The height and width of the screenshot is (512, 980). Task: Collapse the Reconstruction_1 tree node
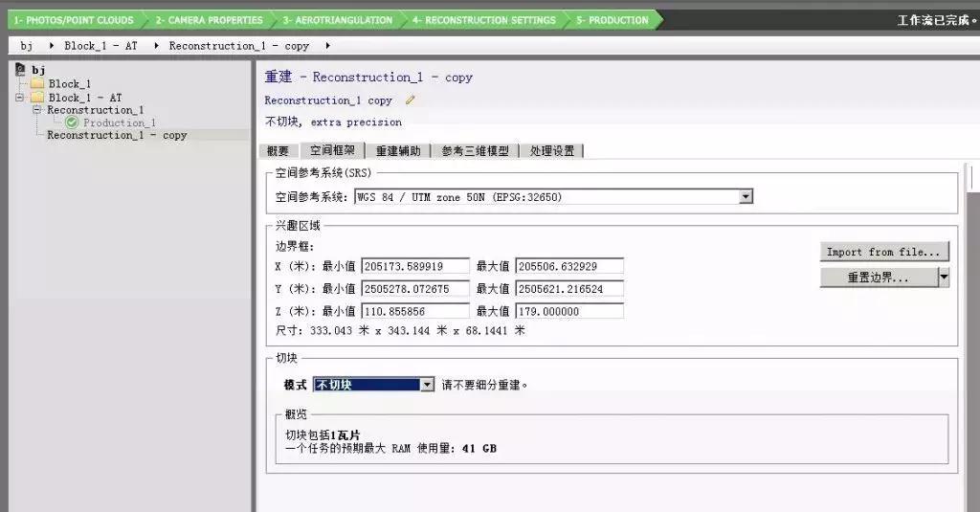(36, 109)
